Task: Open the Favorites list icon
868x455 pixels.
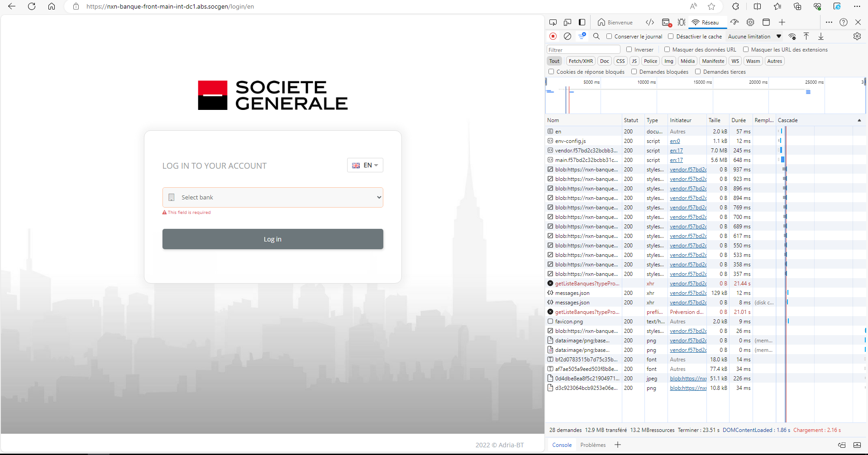Action: pos(777,6)
